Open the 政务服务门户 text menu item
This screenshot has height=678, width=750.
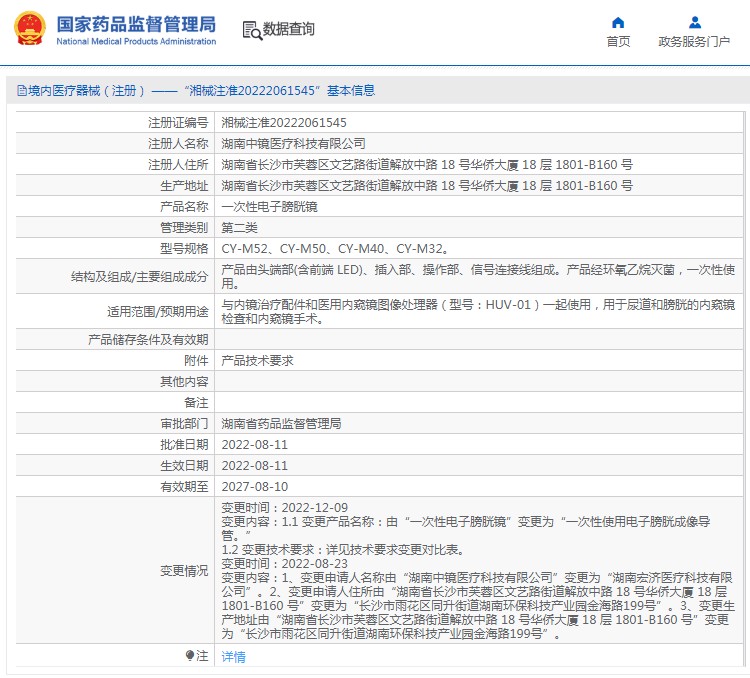pos(694,42)
